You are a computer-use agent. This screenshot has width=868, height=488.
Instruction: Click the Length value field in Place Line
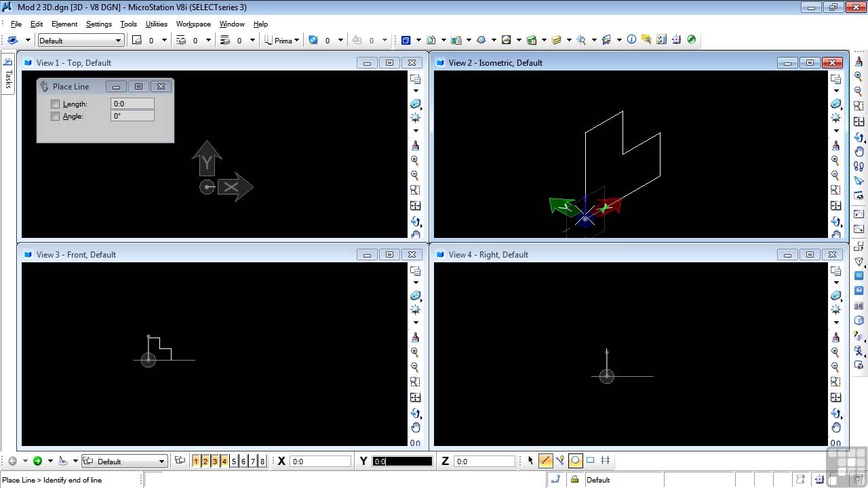coord(132,104)
